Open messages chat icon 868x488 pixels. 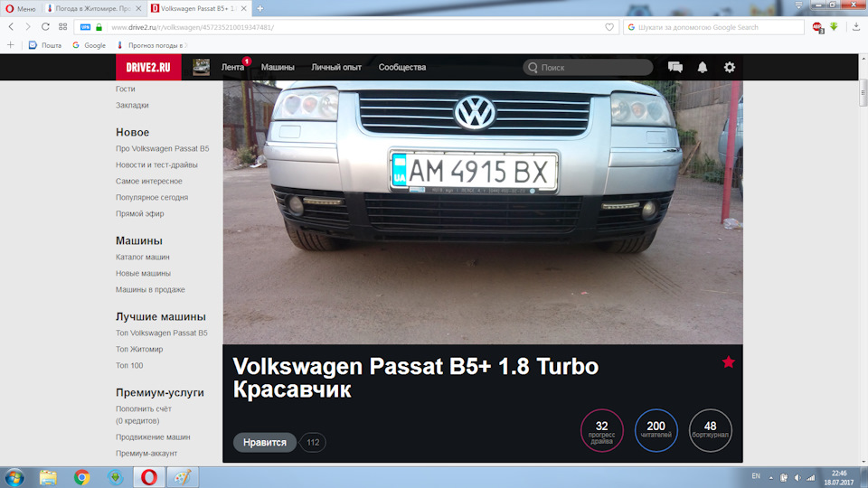675,67
